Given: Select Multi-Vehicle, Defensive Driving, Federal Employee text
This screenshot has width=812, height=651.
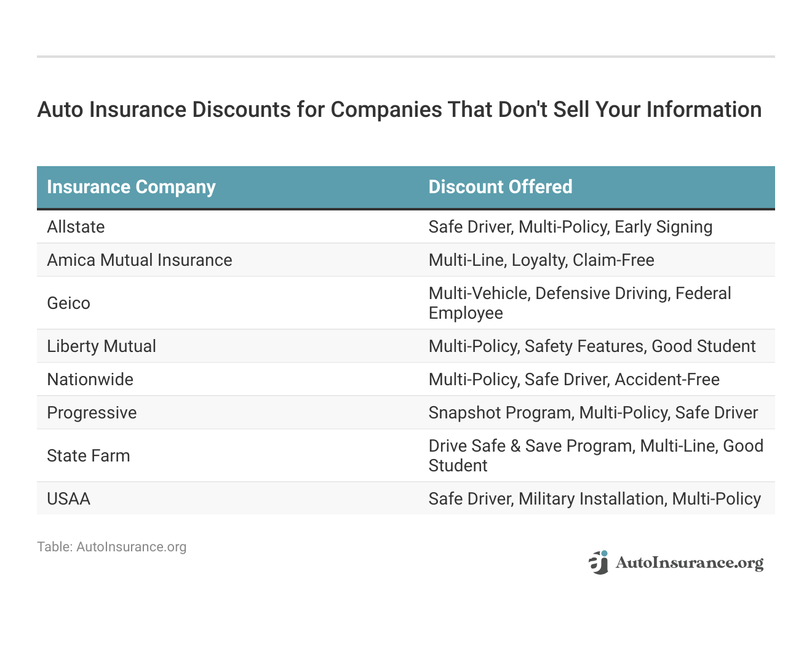Looking at the screenshot, I should [x=580, y=303].
